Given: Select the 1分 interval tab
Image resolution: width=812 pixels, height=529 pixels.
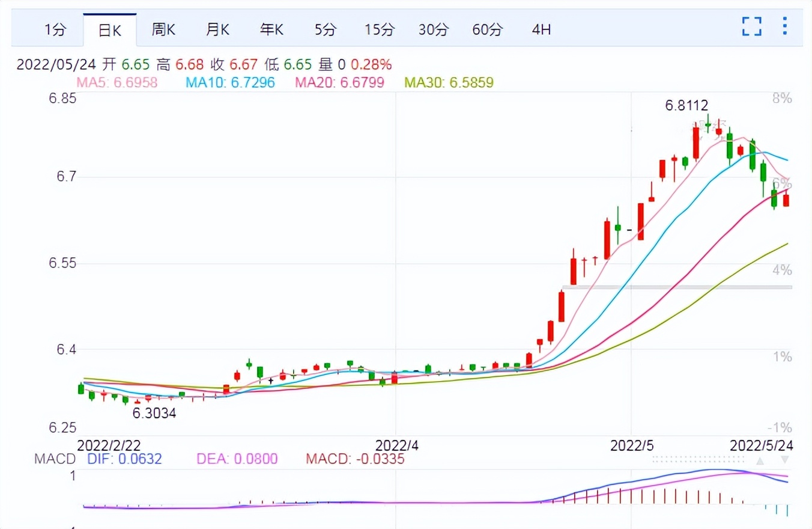Looking at the screenshot, I should point(55,29).
